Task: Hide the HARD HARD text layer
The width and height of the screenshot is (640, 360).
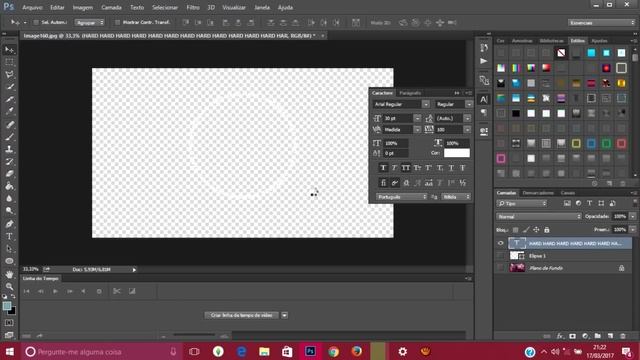Action: pos(501,243)
